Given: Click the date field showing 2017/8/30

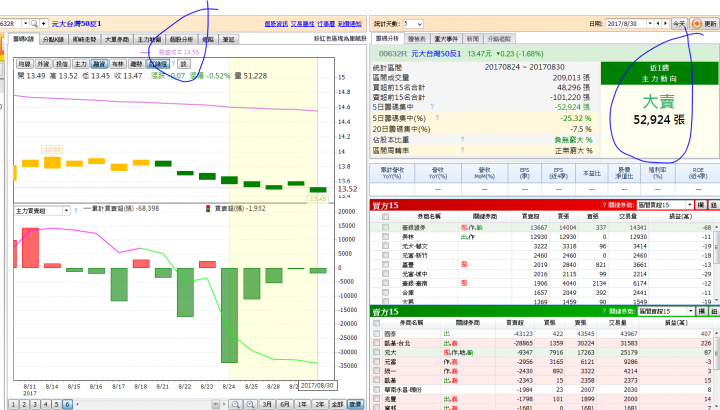Looking at the screenshot, I should point(626,23).
